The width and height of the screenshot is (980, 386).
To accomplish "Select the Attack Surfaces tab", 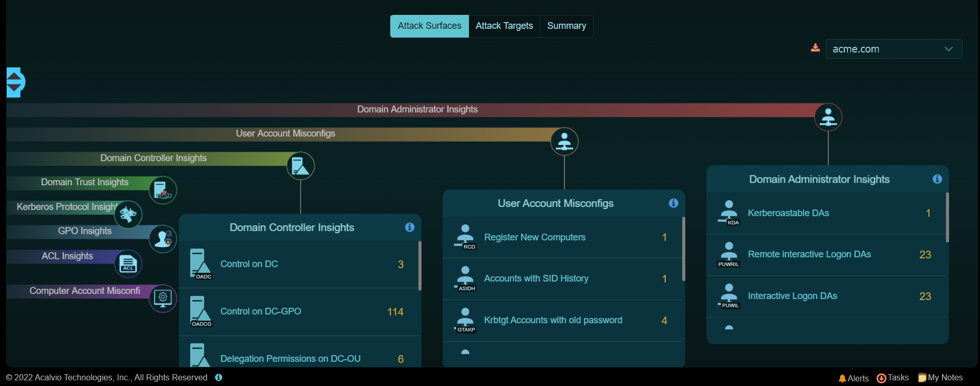I will click(429, 26).
